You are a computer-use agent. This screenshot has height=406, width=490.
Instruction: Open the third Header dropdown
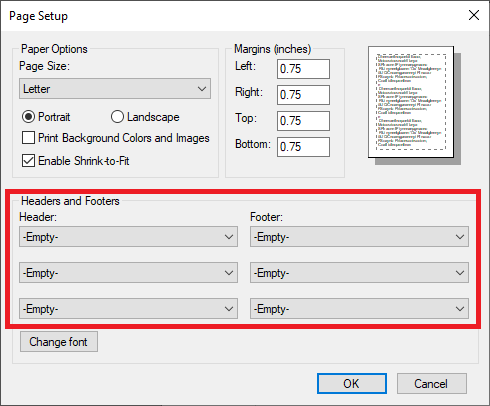coord(128,309)
